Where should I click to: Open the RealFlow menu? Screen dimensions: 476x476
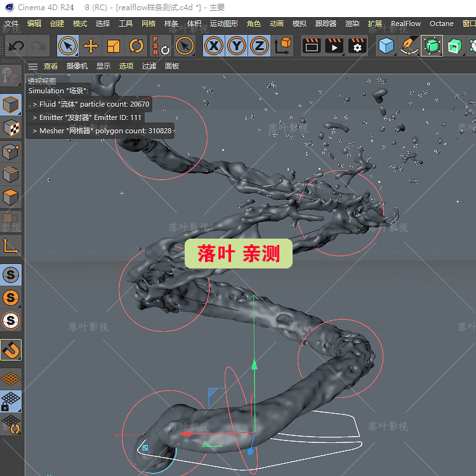coord(406,23)
